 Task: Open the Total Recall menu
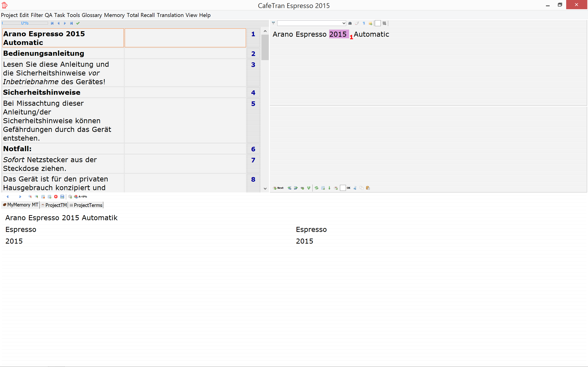click(x=140, y=15)
